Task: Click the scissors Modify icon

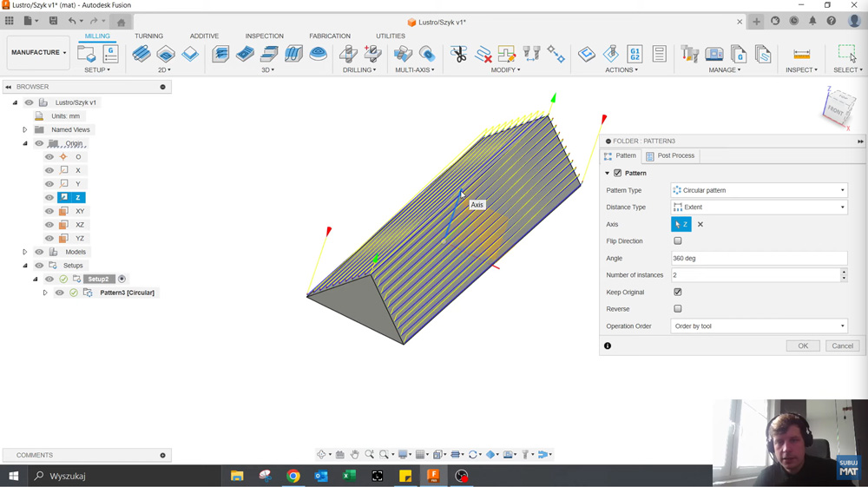Action: click(458, 54)
